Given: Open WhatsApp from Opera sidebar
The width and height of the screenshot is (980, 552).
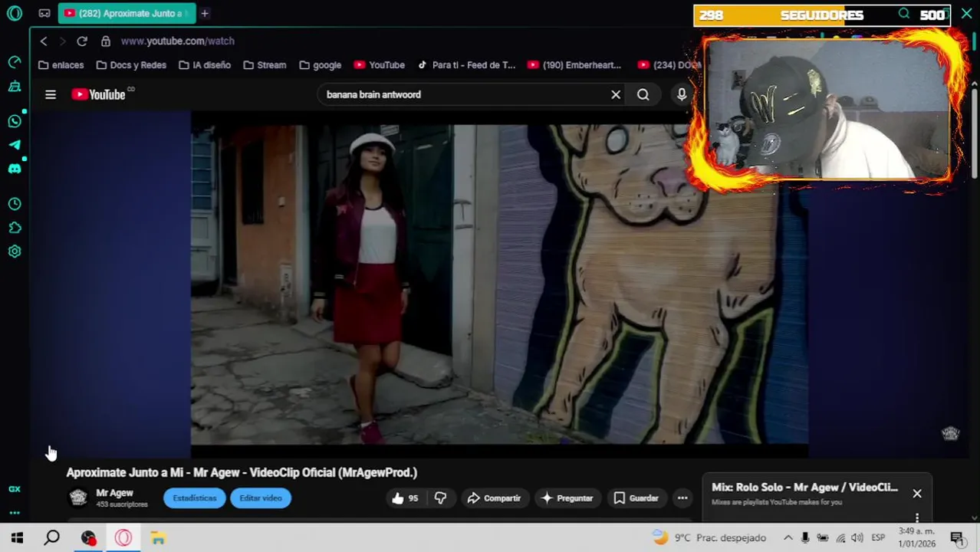Looking at the screenshot, I should click(15, 121).
